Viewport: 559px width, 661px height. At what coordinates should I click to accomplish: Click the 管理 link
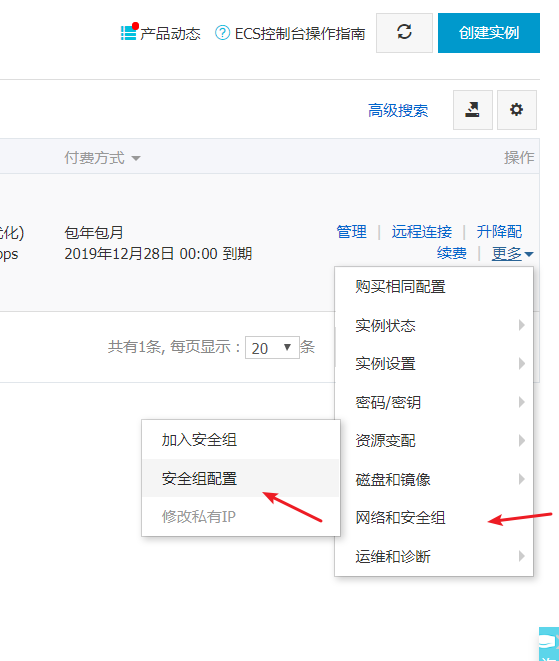(x=352, y=231)
